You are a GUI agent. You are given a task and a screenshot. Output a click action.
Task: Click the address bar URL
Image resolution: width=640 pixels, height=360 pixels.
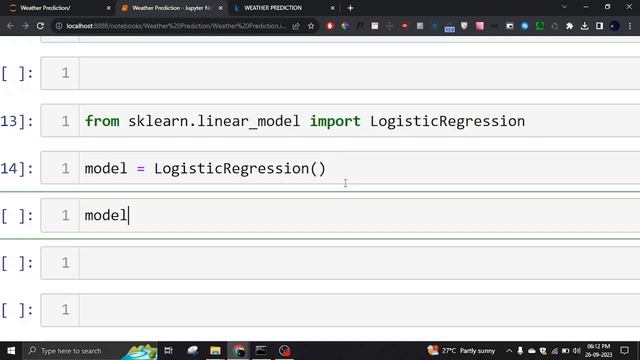176,26
